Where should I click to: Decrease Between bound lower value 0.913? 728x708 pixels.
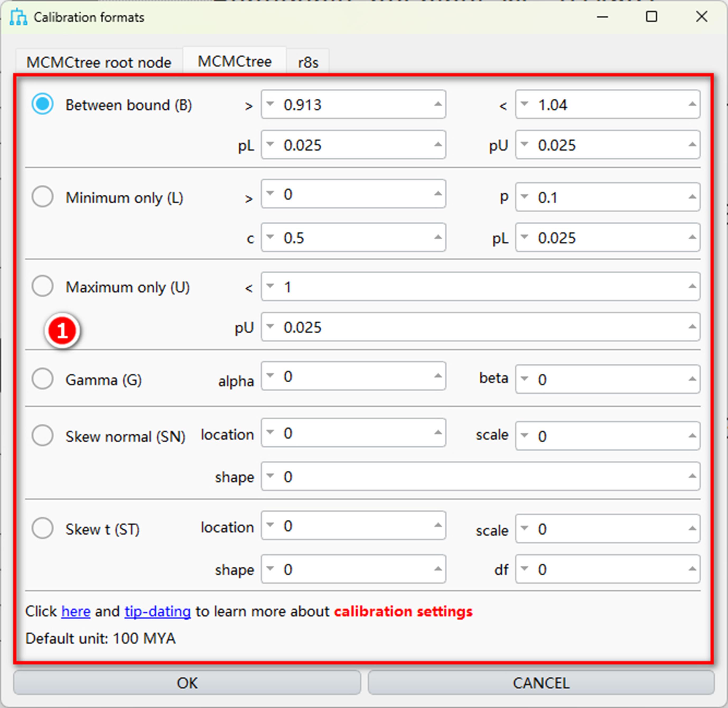click(270, 104)
